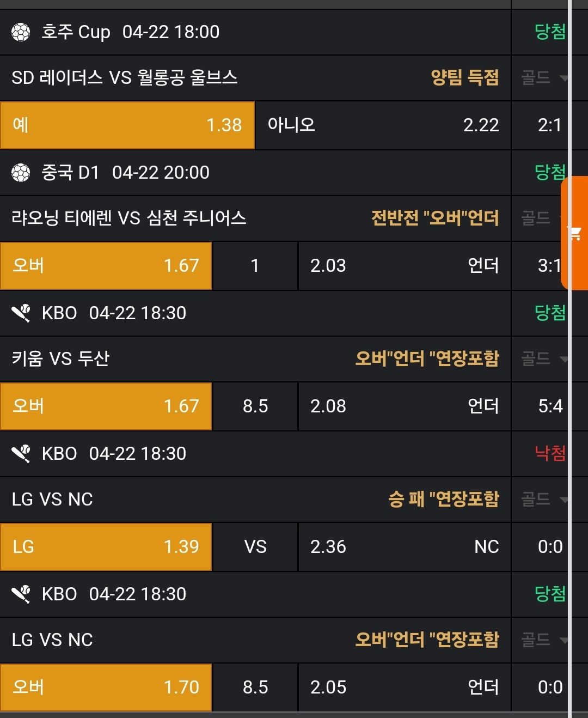
Task: Click the 양팀 득점 bet type label
Action: tap(464, 78)
